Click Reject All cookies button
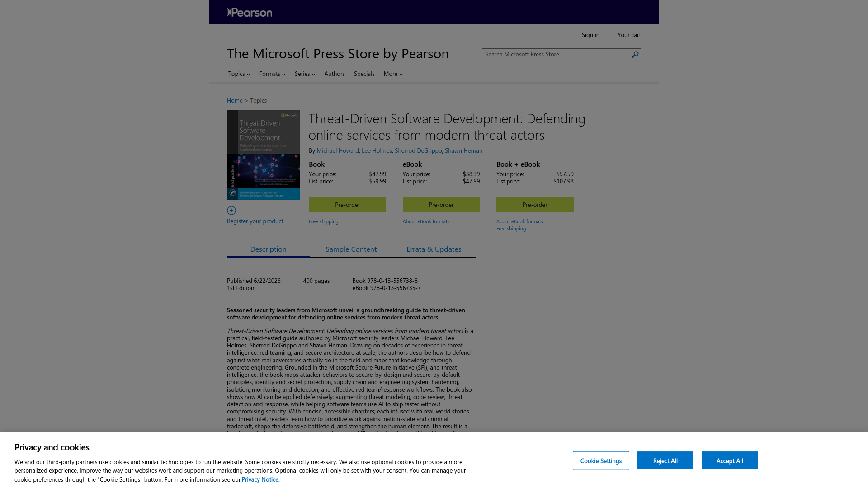This screenshot has height=488, width=868. [665, 460]
